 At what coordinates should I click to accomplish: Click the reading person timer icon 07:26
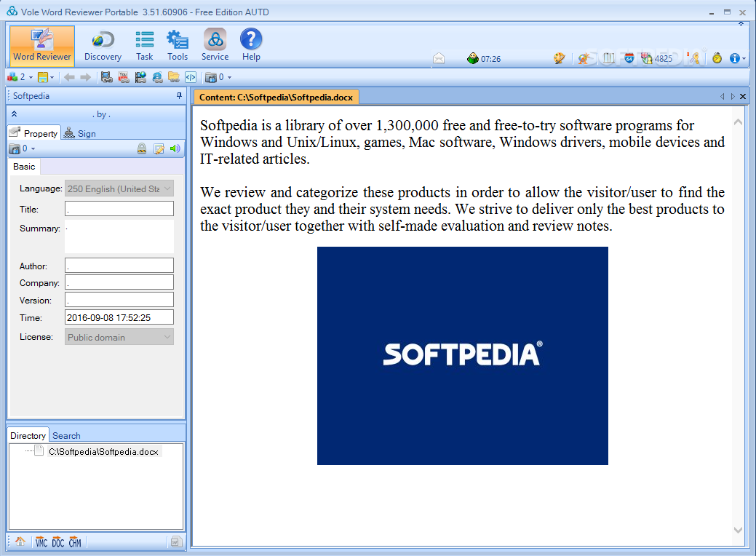[484, 58]
